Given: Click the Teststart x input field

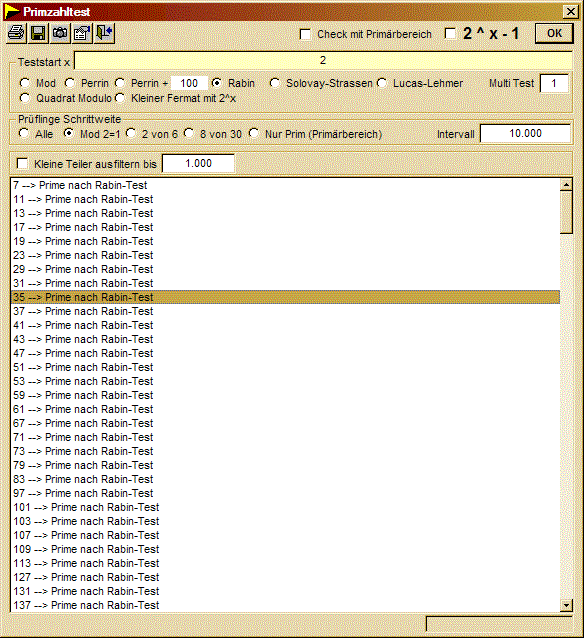Looking at the screenshot, I should [323, 60].
